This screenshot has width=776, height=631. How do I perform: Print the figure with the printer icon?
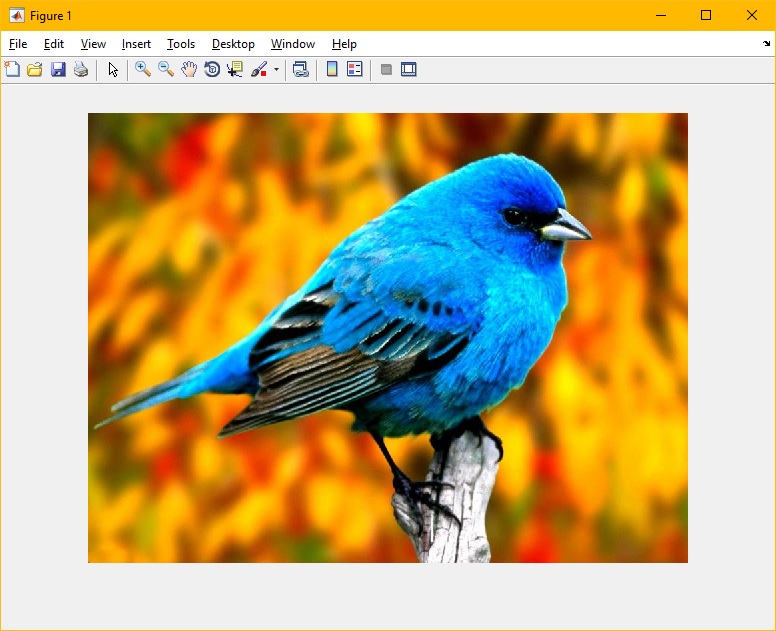coord(81,69)
